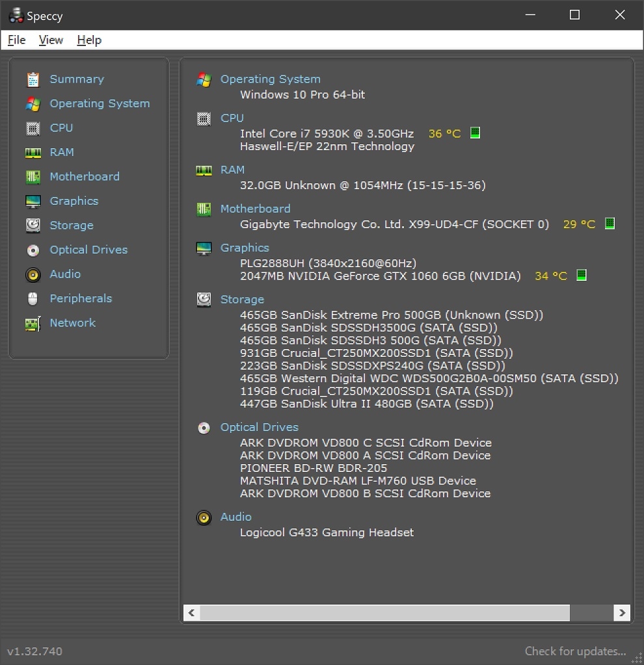The height and width of the screenshot is (665, 644).
Task: Click the motherboard temperature 29 °C value
Action: tap(579, 224)
